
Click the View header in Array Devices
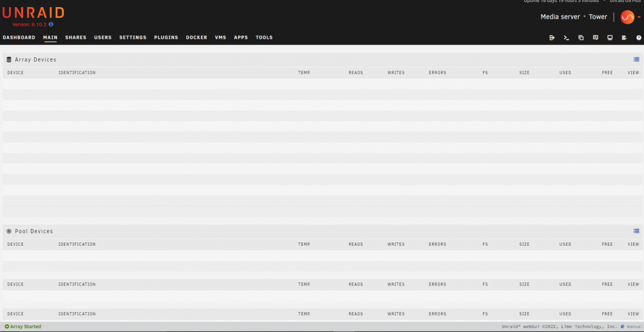coord(633,73)
